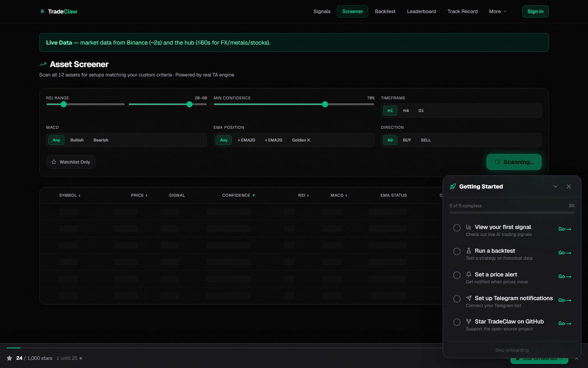
Task: Click Go for Run a backtest
Action: (565, 253)
